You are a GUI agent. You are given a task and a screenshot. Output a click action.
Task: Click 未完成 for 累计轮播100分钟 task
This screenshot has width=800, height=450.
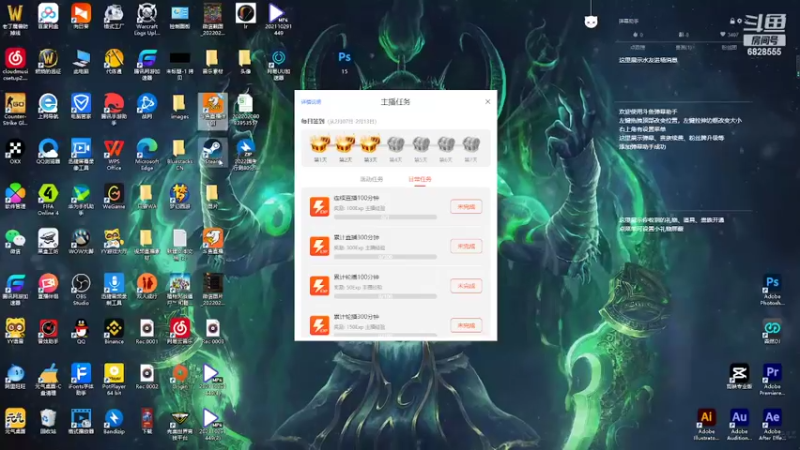point(466,286)
